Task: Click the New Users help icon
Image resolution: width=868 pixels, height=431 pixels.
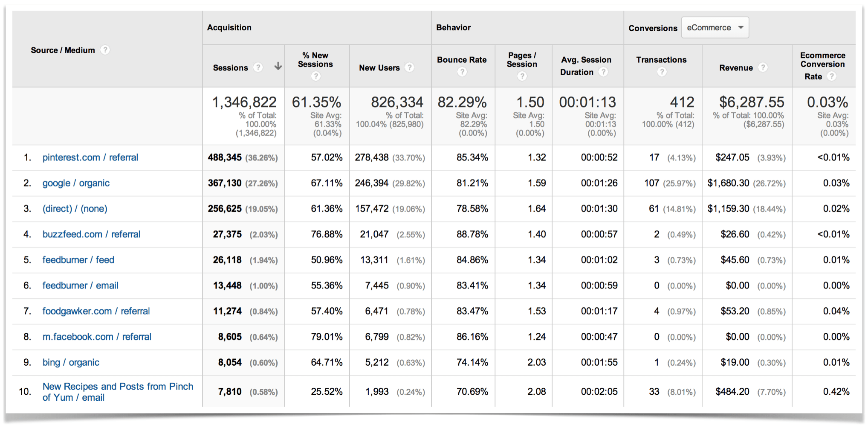Action: 410,67
